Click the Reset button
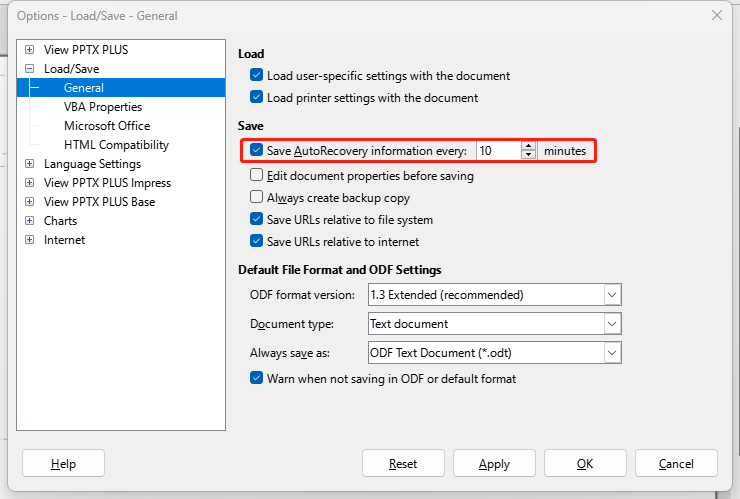This screenshot has height=499, width=740. click(x=403, y=464)
